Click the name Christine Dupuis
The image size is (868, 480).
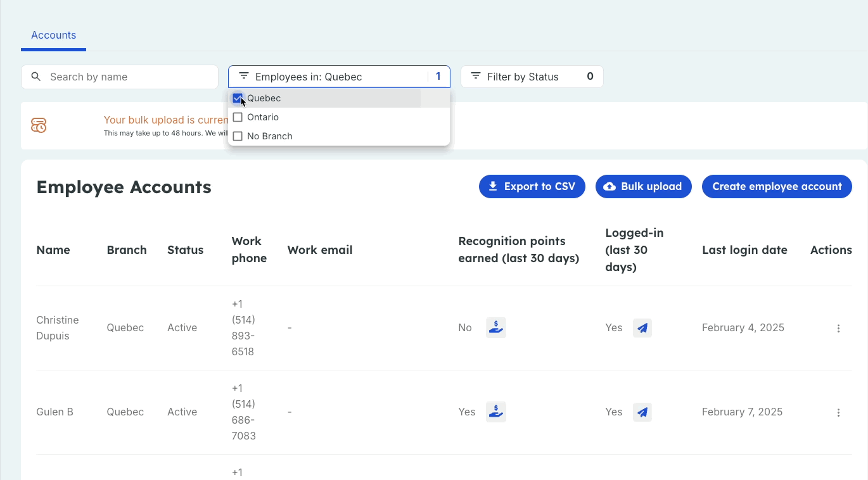click(x=58, y=328)
